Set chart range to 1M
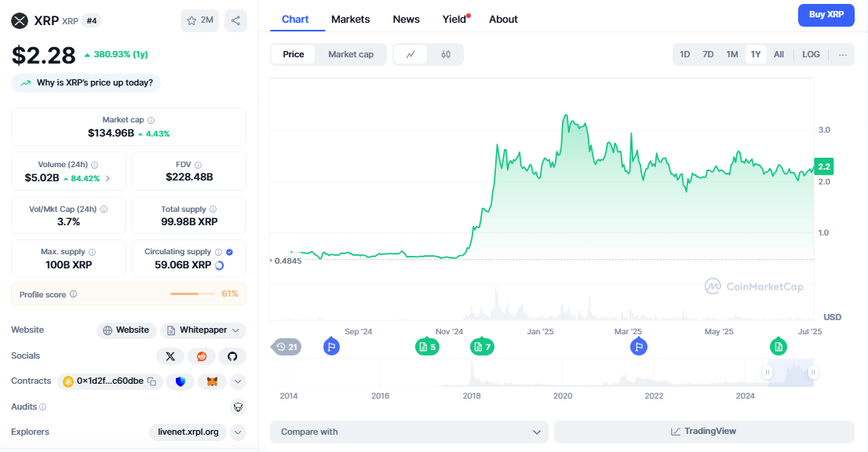Viewport: 868px width, 452px height. pos(731,54)
